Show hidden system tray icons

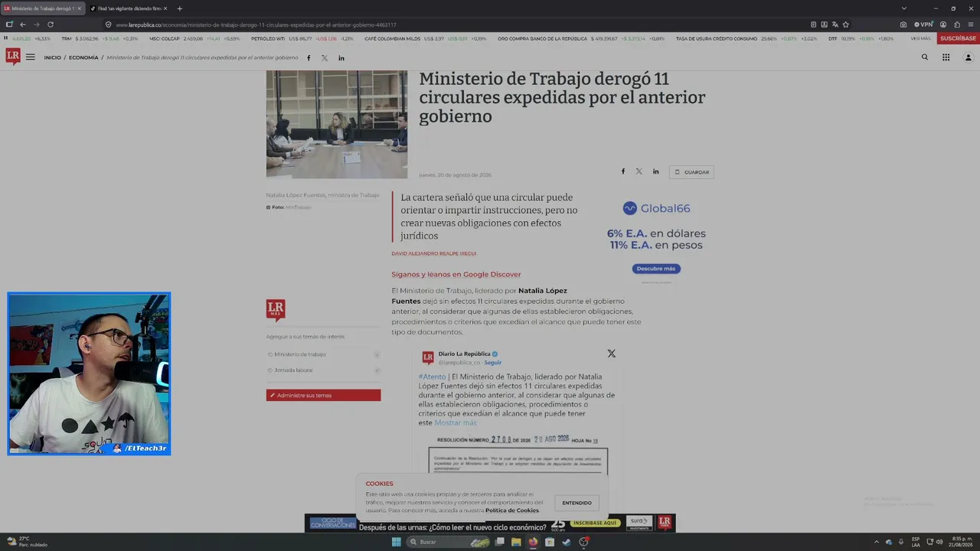[x=877, y=542]
